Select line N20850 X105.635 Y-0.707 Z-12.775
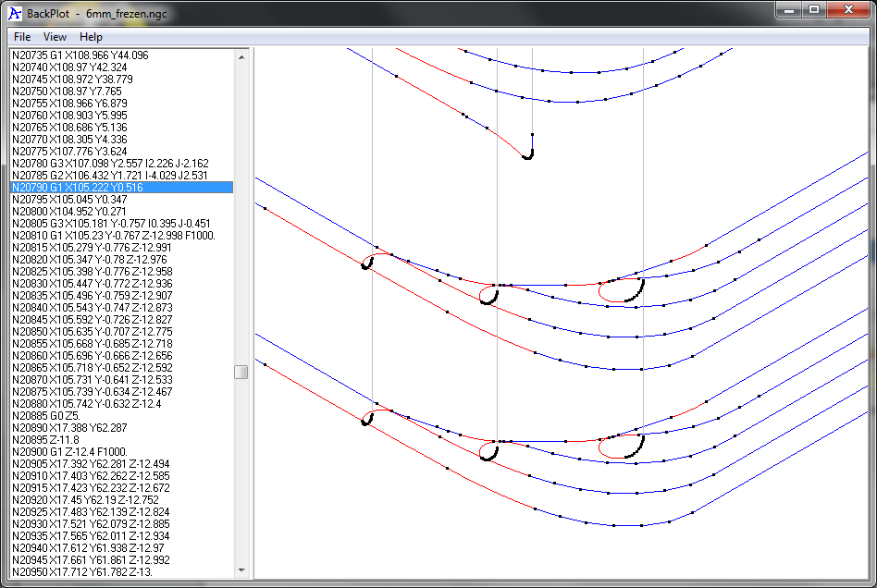 click(x=121, y=332)
